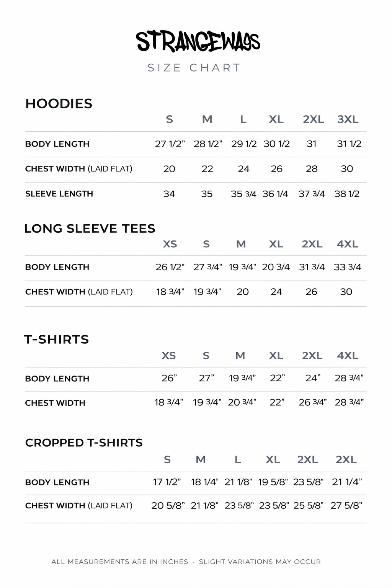Click the 4XL header in Long Sleeve Tees

coord(348,244)
